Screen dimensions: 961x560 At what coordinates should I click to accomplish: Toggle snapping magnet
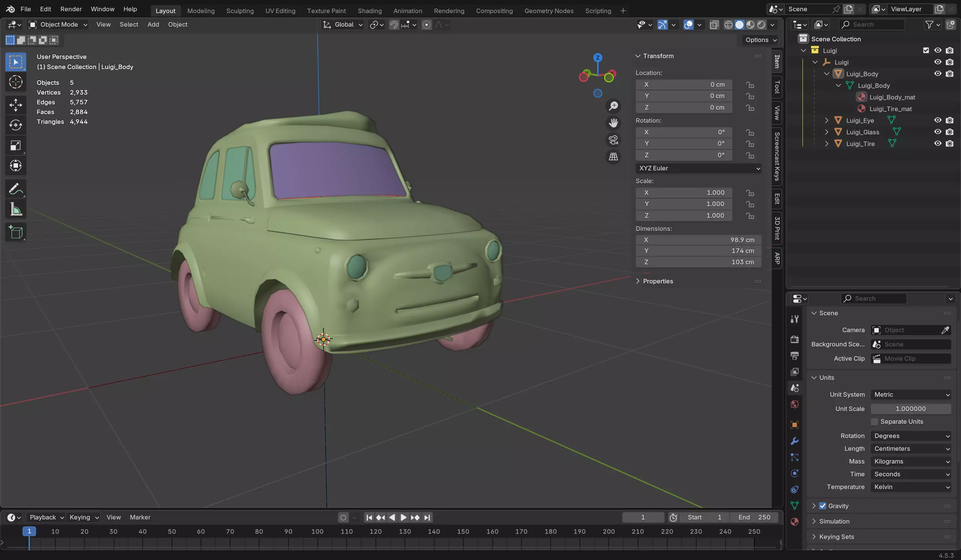point(394,25)
